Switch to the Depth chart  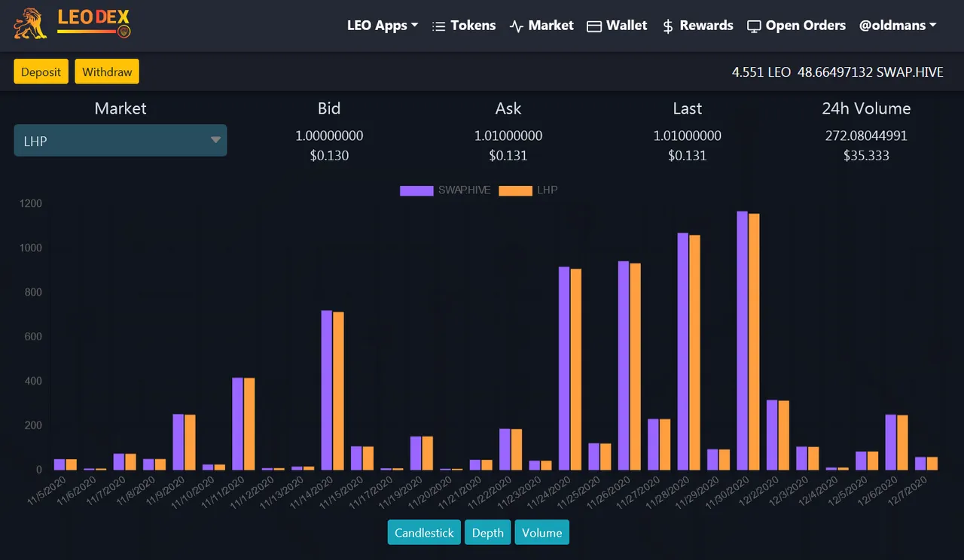[x=487, y=533]
